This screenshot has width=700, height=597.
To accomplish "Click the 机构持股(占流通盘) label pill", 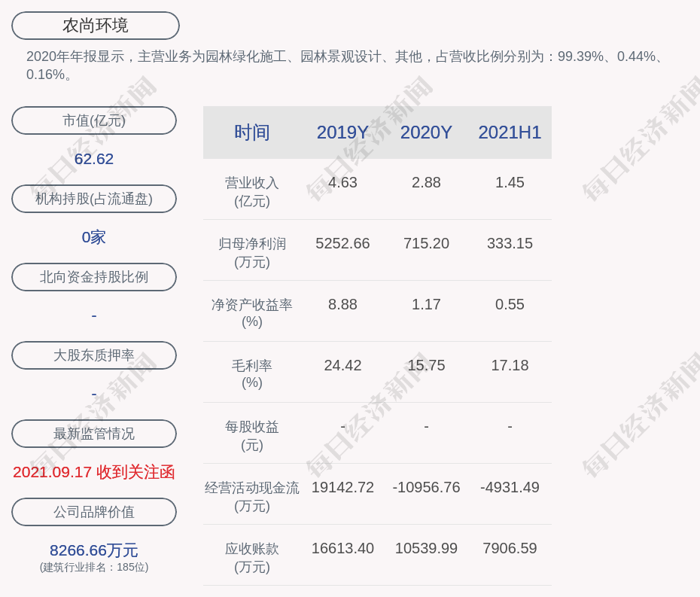I will pos(94,199).
